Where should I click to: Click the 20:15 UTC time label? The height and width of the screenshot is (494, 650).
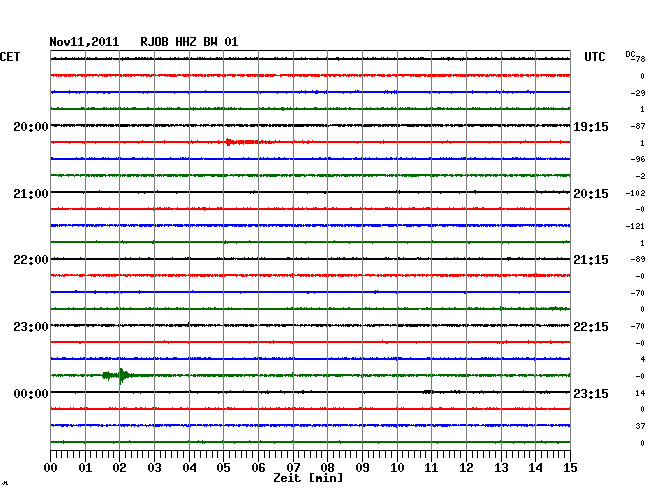(x=591, y=194)
